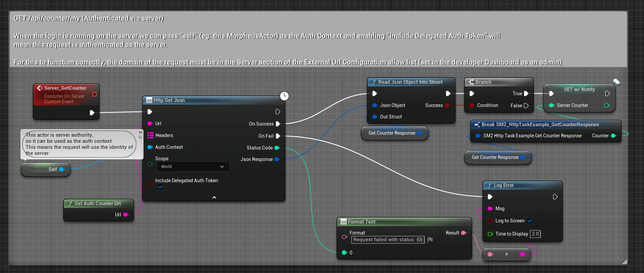Click the Break SM2_HttpTaskExample_GetCounterResponse node header
This screenshot has width=644, height=273.
[x=540, y=125]
